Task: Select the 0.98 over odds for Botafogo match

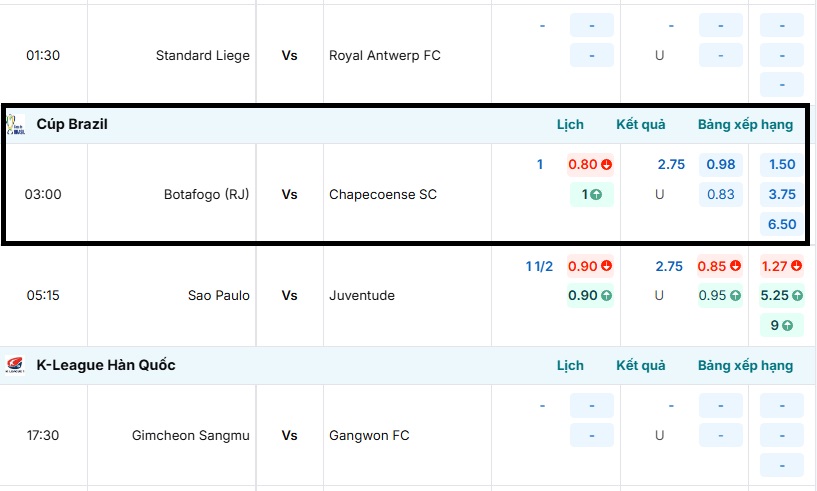Action: pyautogui.click(x=720, y=165)
